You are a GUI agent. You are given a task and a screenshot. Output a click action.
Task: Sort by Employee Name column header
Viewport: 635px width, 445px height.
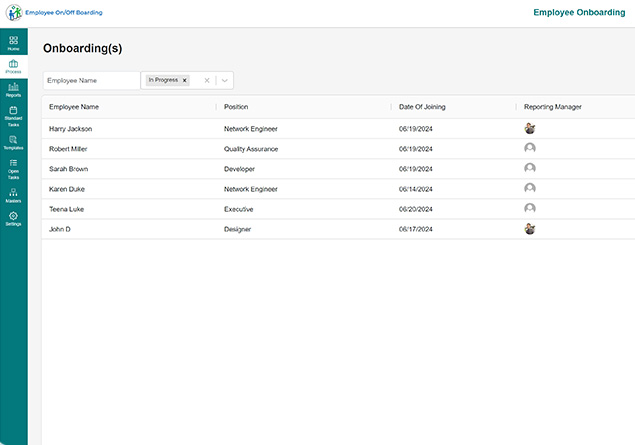(74, 106)
